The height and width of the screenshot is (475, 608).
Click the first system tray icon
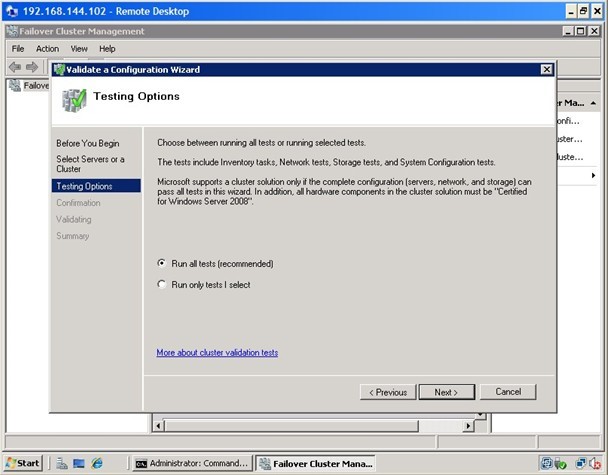(x=547, y=463)
